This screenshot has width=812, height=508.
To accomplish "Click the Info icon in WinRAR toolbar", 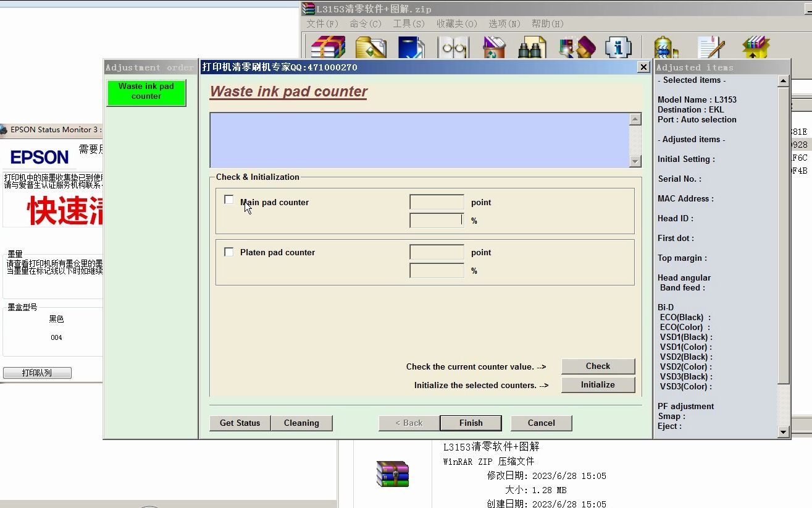I will (x=618, y=48).
